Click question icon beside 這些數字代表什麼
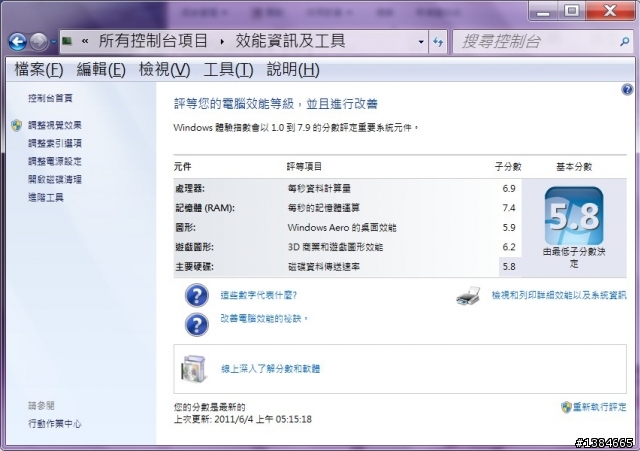The width and height of the screenshot is (640, 451). [x=196, y=295]
